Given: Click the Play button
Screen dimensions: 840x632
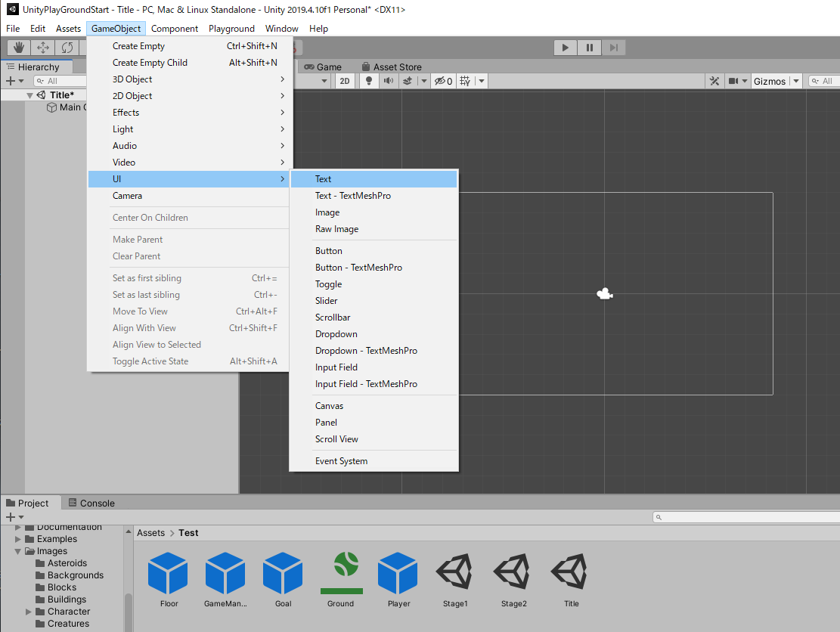Looking at the screenshot, I should click(566, 48).
